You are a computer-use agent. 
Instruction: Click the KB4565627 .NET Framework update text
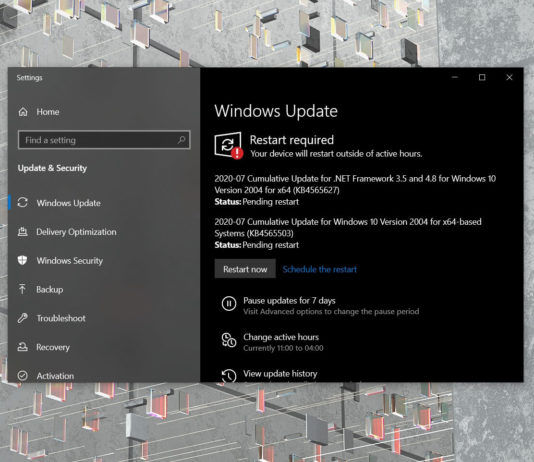click(355, 184)
